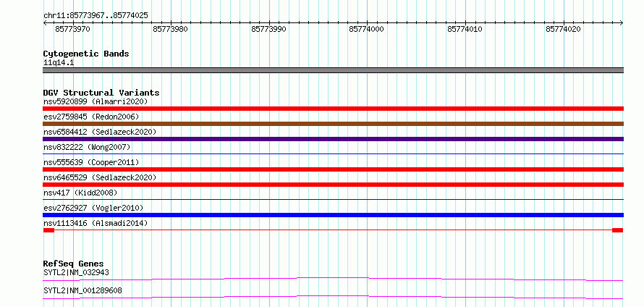Click ruler tick label 85774000
The height and width of the screenshot is (307, 644).
[366, 29]
